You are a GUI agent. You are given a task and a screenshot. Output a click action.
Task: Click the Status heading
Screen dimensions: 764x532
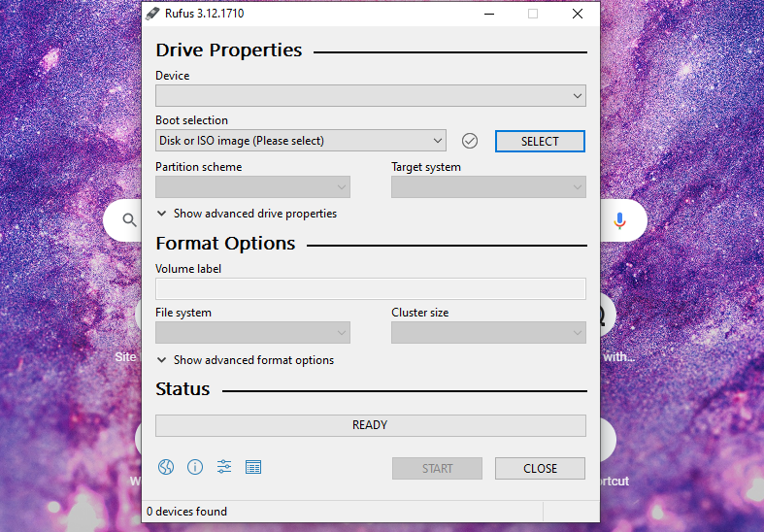(x=183, y=388)
